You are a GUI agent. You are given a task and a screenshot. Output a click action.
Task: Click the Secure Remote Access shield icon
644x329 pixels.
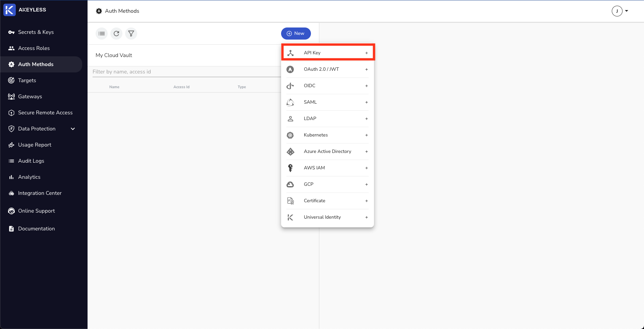pyautogui.click(x=11, y=113)
